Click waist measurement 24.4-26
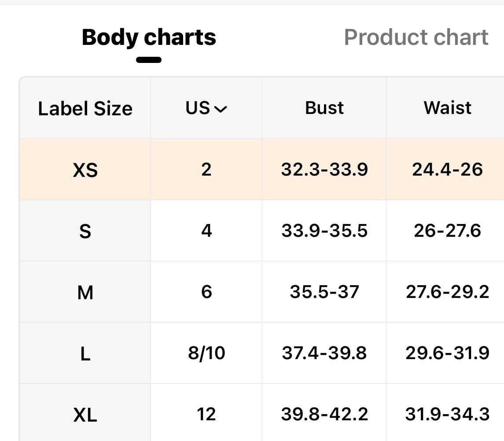The width and height of the screenshot is (504, 441). (447, 170)
